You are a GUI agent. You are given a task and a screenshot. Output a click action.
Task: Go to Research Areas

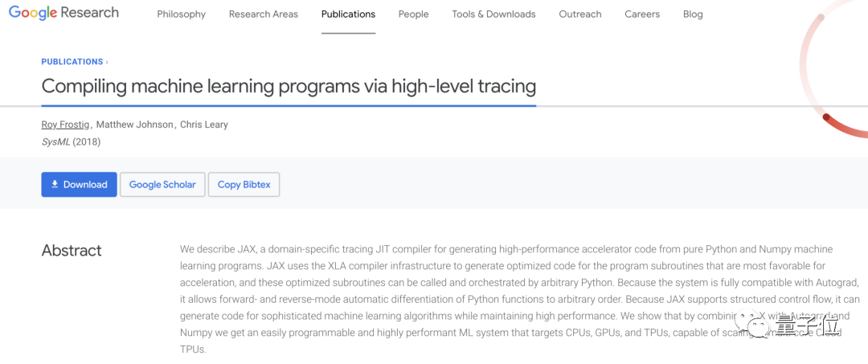[x=263, y=14]
